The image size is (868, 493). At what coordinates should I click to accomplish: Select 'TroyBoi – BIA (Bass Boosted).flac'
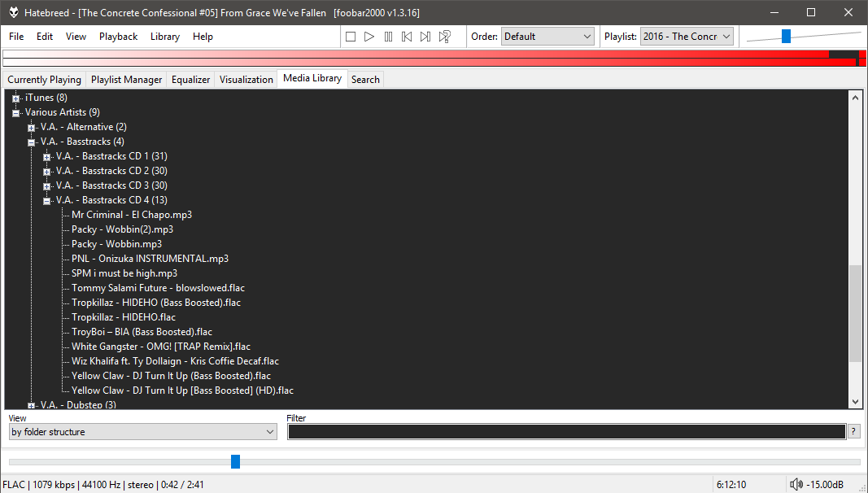point(142,332)
